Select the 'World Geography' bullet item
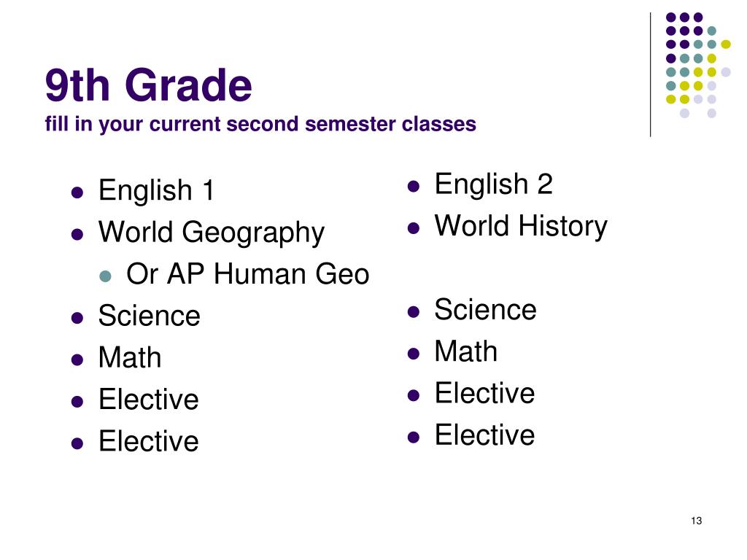 212,233
